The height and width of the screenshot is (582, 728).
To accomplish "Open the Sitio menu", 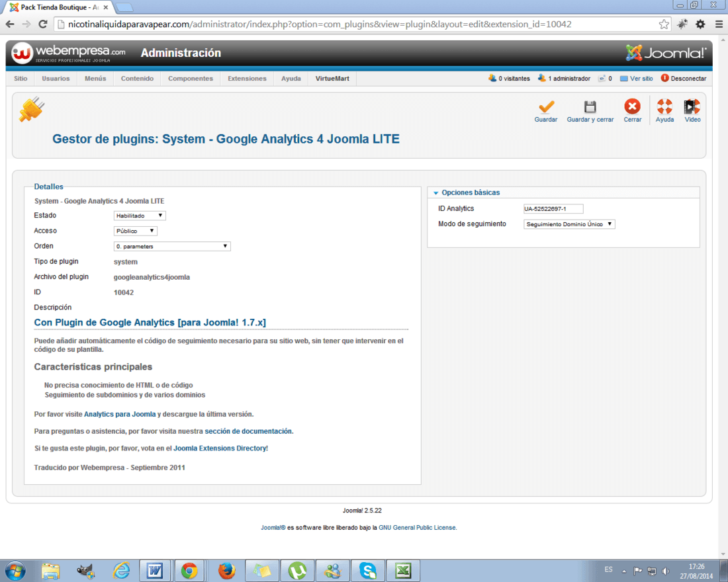I will [21, 79].
